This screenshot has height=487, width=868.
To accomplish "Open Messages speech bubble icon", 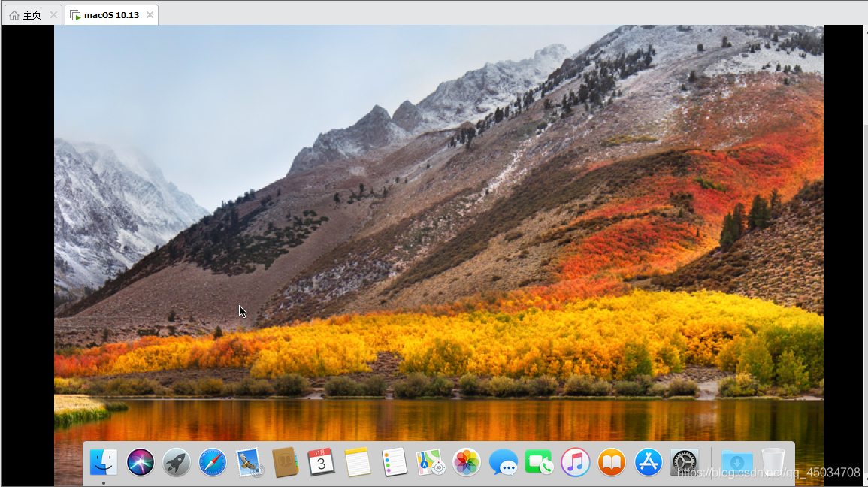I will 504,462.
